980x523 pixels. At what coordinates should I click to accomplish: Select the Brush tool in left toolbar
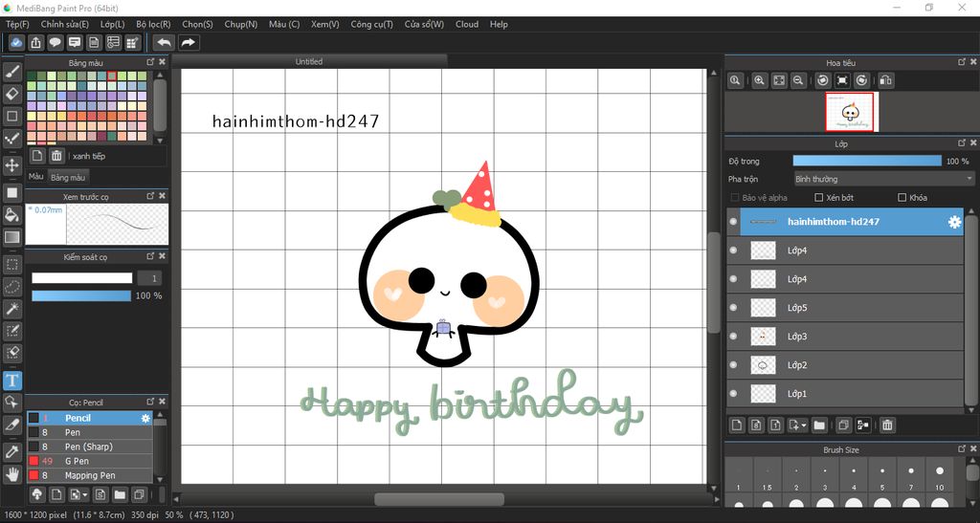pos(11,73)
